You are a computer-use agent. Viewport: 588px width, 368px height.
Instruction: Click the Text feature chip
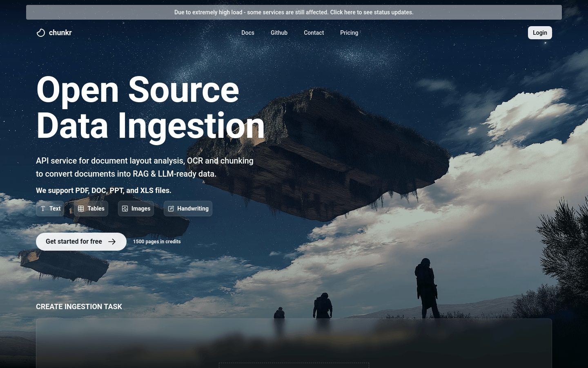point(50,209)
